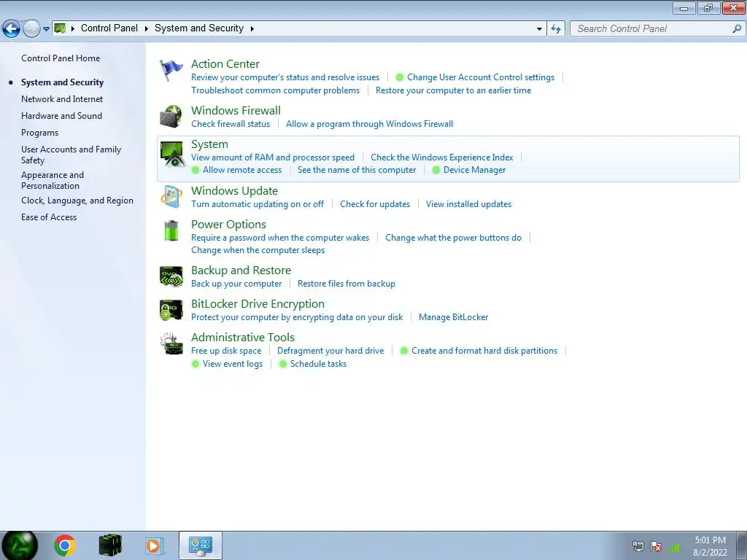Viewport: 747px width, 560px height.
Task: Open the Windows Firewall brick wall icon
Action: [x=171, y=117]
